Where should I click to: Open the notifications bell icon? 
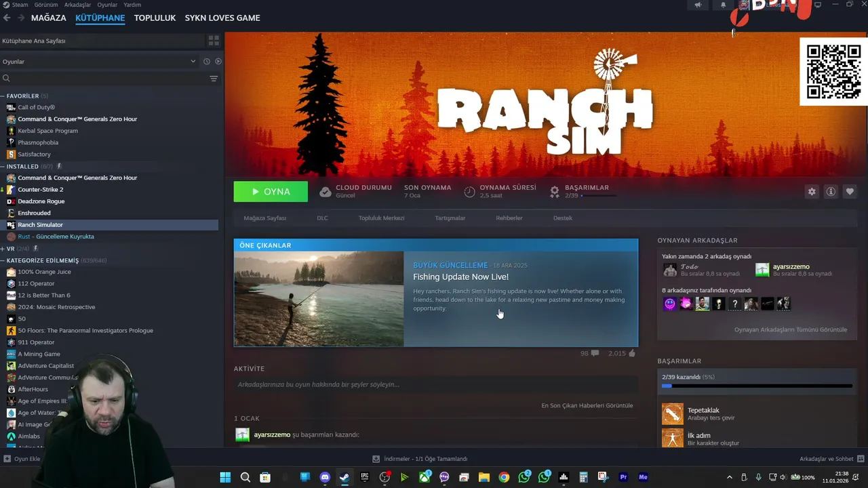(x=723, y=5)
